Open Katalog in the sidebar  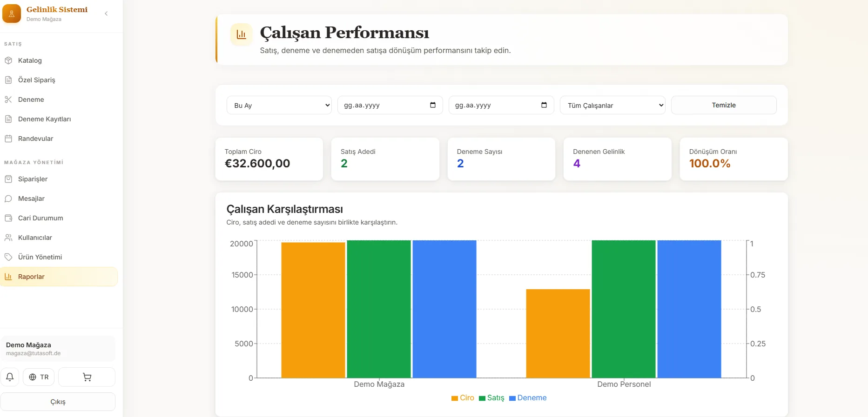[x=59, y=60]
